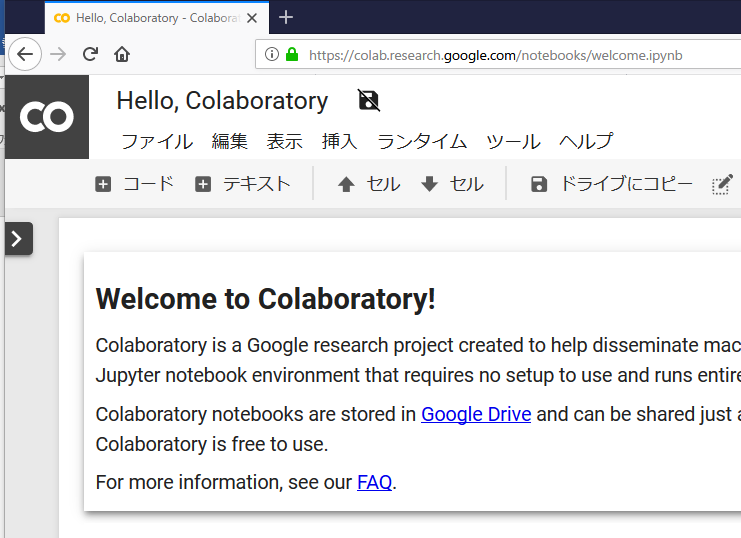This screenshot has height=538, width=741.
Task: Open the 表示 menu
Action: (x=284, y=141)
